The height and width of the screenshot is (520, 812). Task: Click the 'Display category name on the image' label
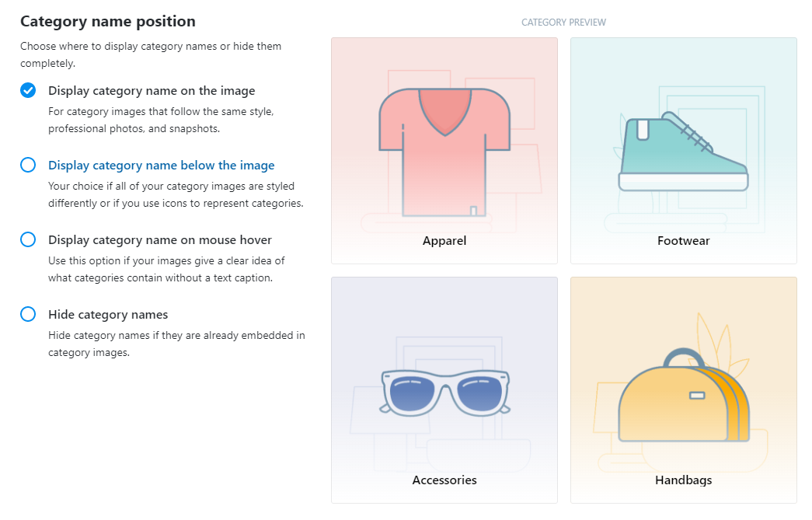click(152, 91)
